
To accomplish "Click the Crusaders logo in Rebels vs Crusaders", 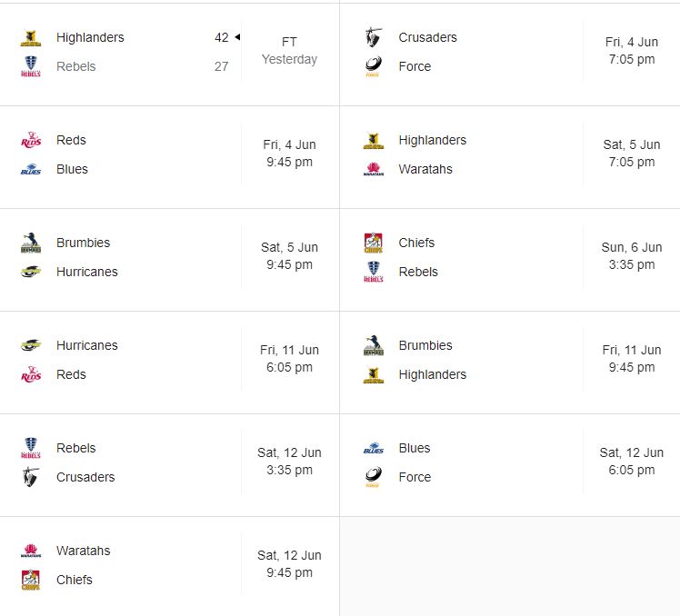I will point(31,478).
